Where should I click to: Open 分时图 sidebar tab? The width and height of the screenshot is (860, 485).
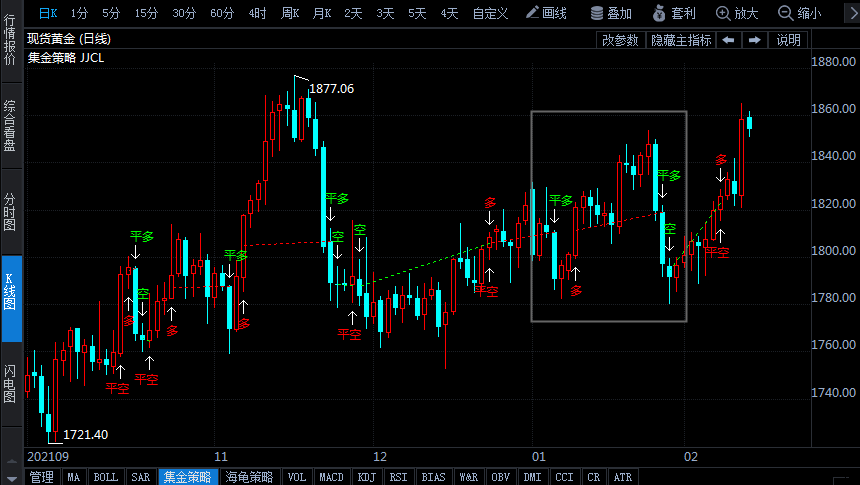point(10,212)
